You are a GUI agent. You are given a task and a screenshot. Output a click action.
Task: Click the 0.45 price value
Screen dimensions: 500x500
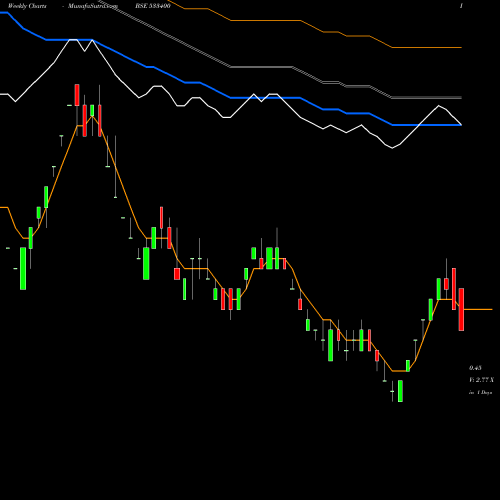pos(475,368)
